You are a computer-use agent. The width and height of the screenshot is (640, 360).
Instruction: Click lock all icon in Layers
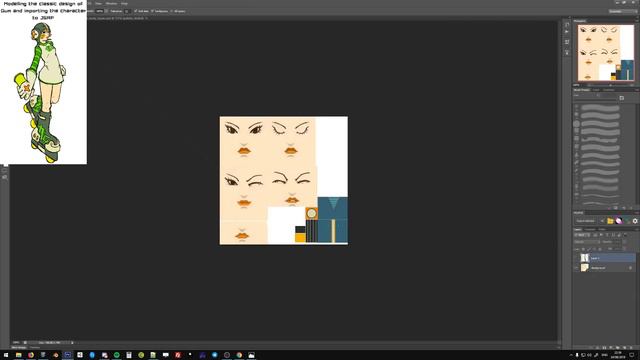click(600, 249)
